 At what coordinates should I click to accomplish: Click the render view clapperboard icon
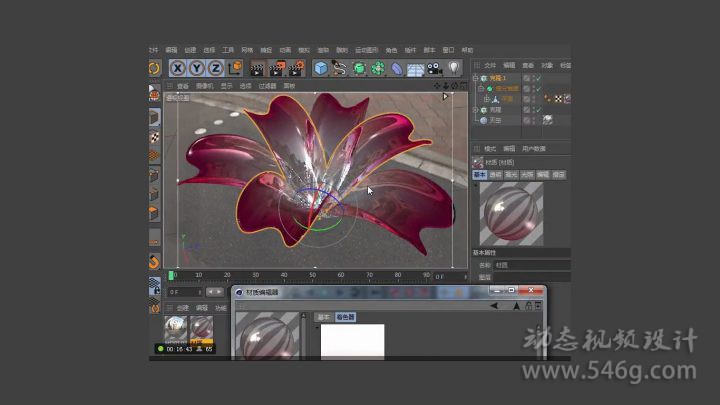[258, 69]
